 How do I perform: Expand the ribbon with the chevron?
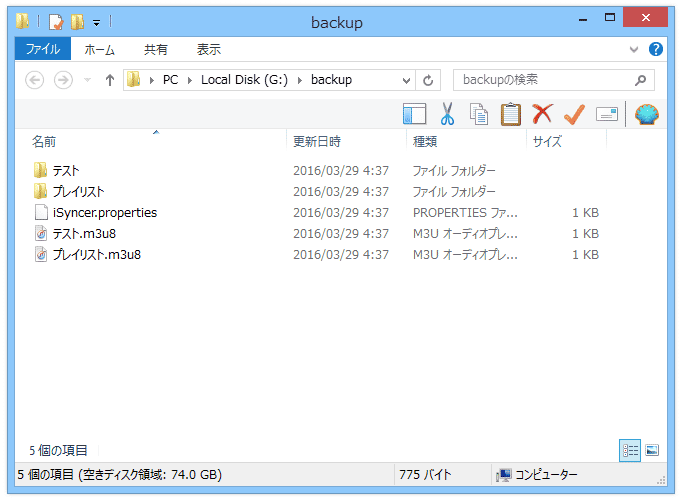(x=634, y=49)
